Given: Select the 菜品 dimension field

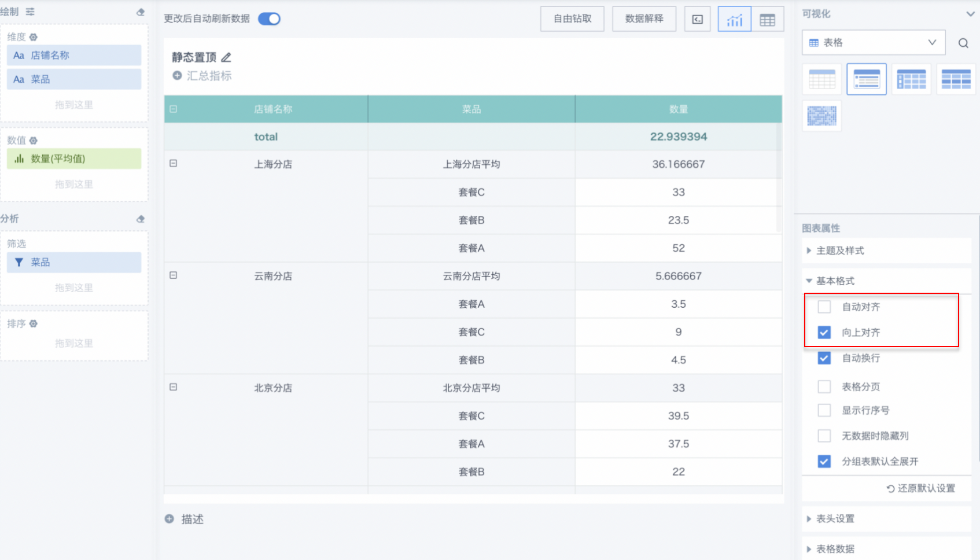Looking at the screenshot, I should coord(74,79).
